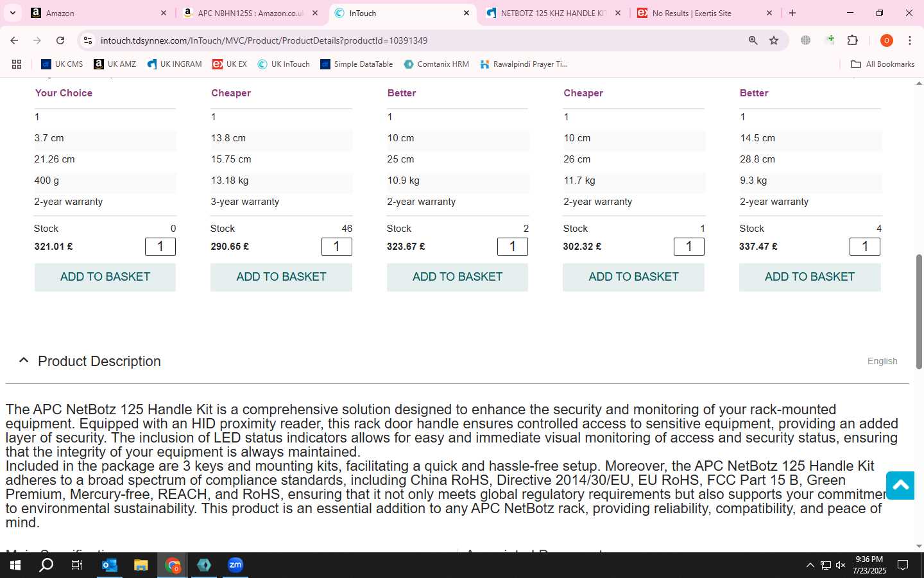The image size is (924, 578).
Task: Open the Chrome three-dot menu
Action: tap(910, 40)
